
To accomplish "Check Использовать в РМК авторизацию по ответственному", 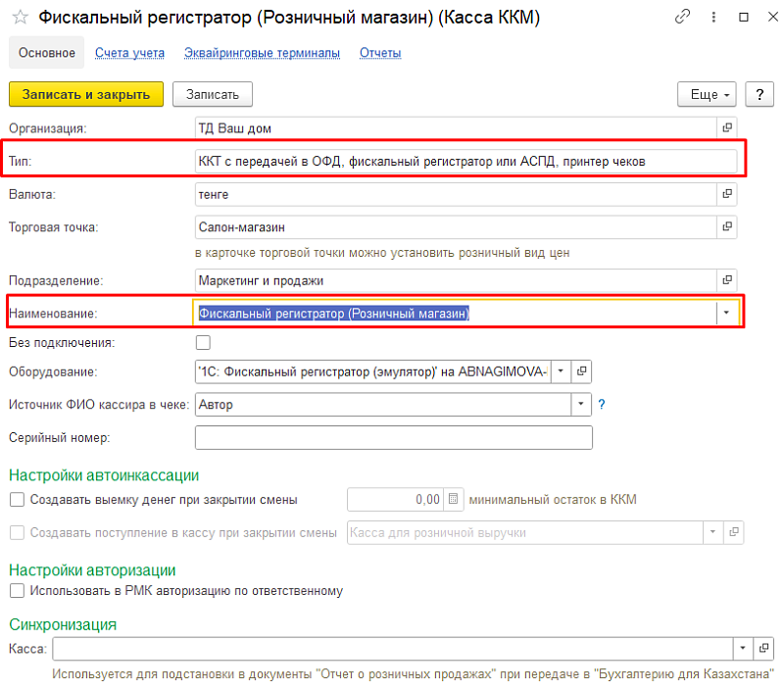I will point(17,591).
